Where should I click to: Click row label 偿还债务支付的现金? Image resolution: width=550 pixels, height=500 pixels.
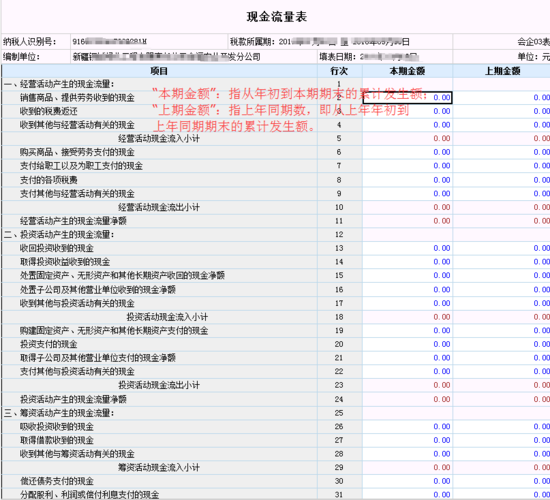pos(57,481)
